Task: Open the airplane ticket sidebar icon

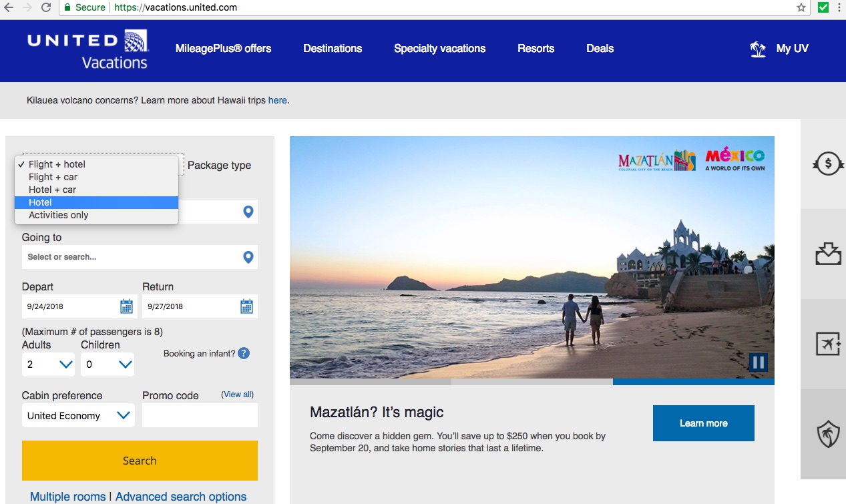Action: click(x=827, y=344)
